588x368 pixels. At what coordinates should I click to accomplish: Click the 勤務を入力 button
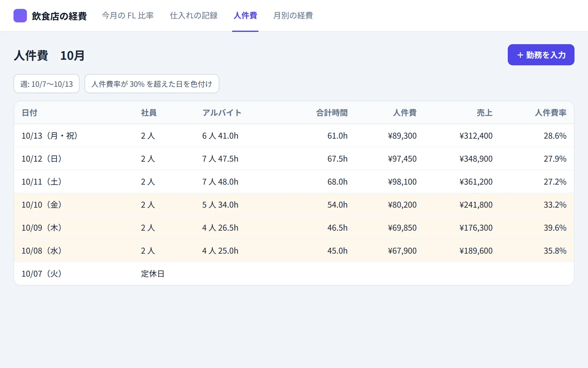click(541, 55)
